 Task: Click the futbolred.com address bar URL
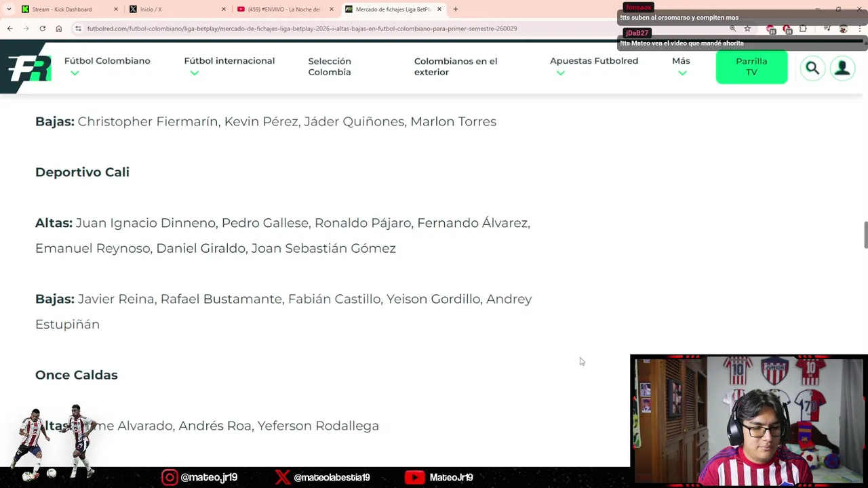click(302, 28)
